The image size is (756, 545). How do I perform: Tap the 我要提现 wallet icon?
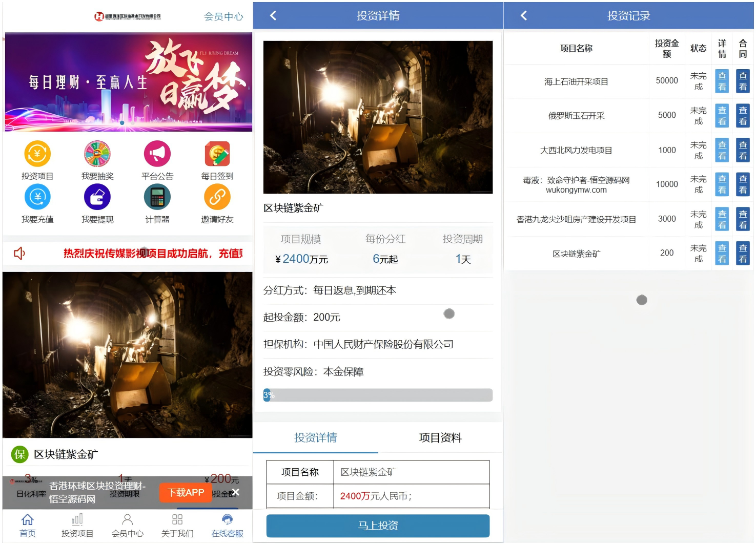click(x=97, y=197)
